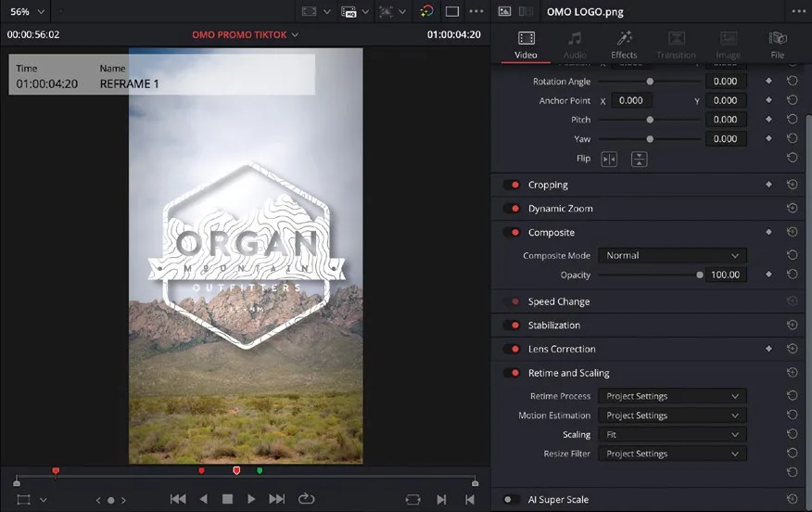The image size is (812, 512).
Task: Switch to the Image inspector tab
Action: 728,45
